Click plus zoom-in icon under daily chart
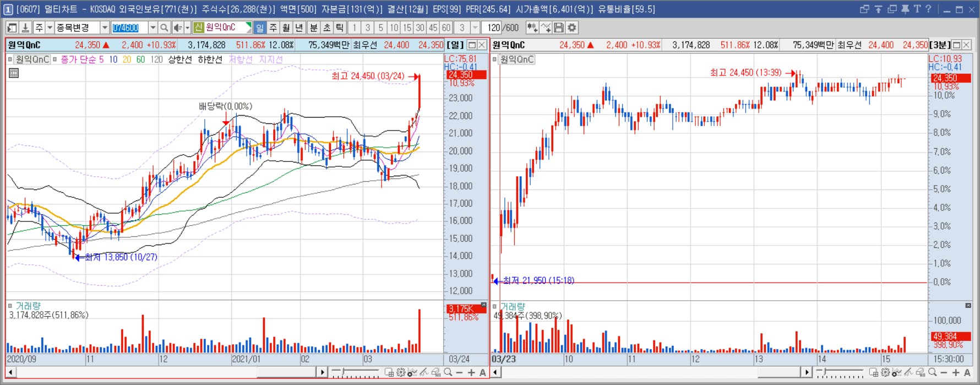 pos(471,372)
